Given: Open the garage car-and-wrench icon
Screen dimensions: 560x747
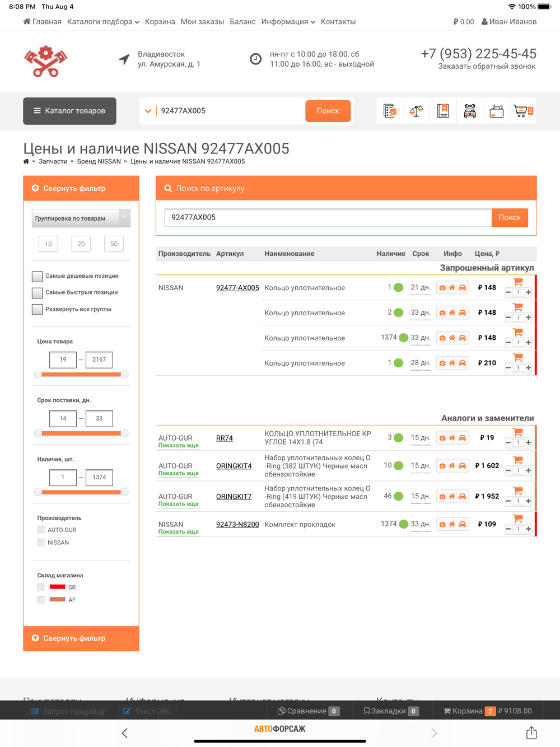Looking at the screenshot, I should 470,111.
